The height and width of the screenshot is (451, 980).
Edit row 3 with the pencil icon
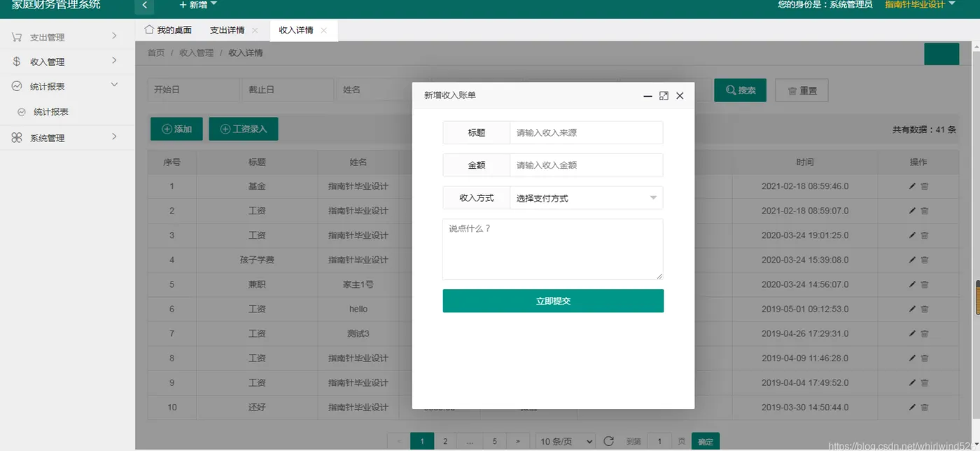pos(912,235)
